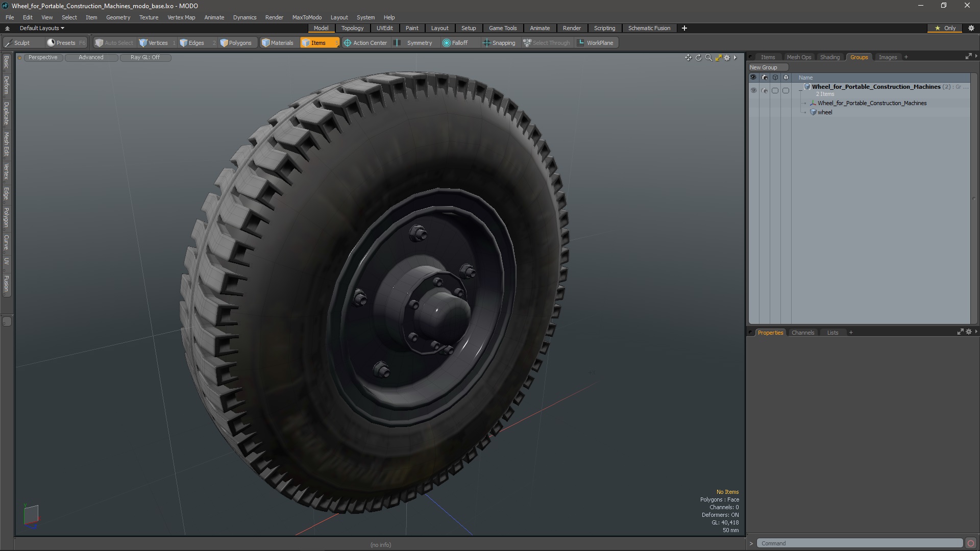Open the Vertex Map menu
980x551 pixels.
[181, 17]
